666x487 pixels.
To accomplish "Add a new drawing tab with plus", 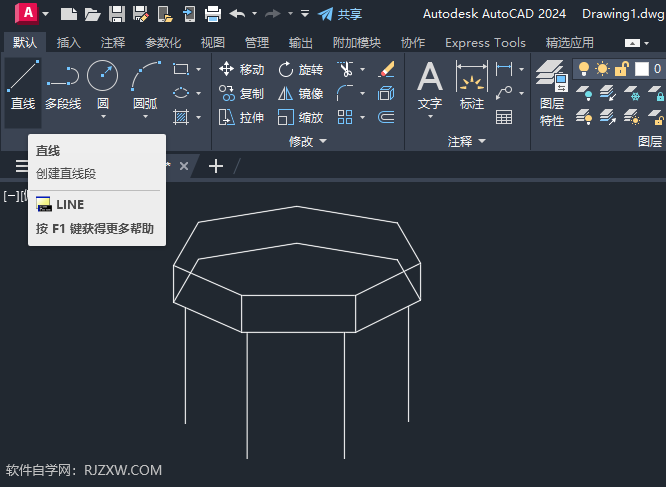I will click(216, 166).
